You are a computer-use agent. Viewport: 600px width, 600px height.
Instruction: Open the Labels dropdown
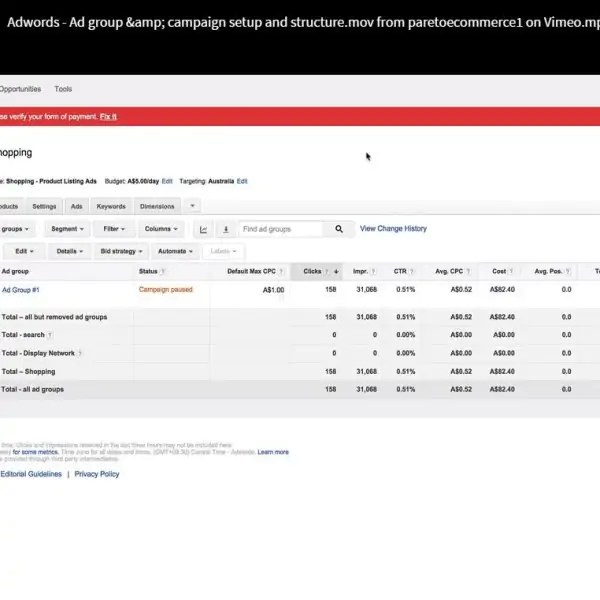223,251
